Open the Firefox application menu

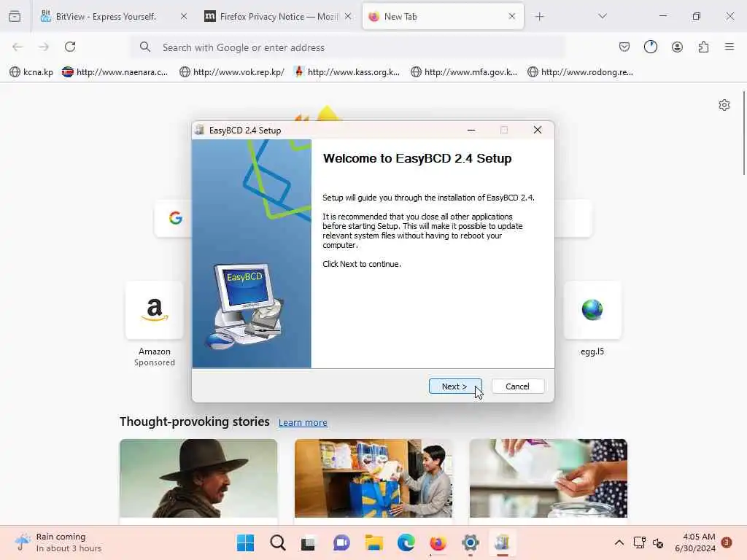tap(729, 47)
